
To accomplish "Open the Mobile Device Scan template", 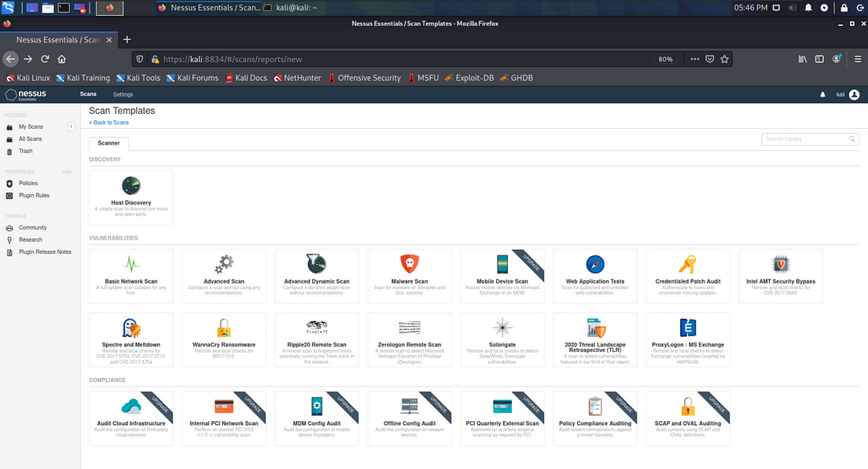I will click(502, 276).
